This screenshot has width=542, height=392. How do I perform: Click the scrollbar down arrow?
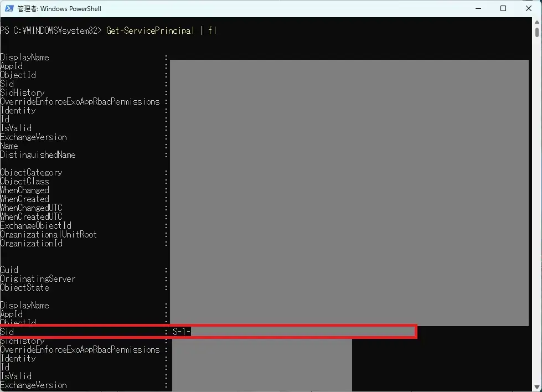click(x=537, y=387)
